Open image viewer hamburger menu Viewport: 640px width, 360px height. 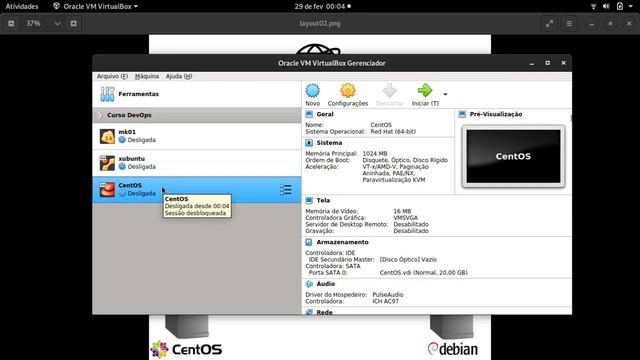click(569, 24)
